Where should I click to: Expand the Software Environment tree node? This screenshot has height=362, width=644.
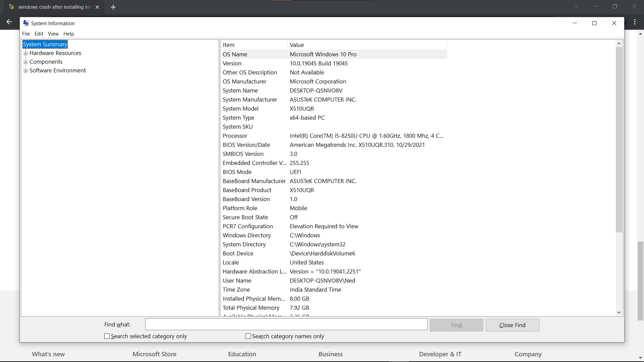25,71
